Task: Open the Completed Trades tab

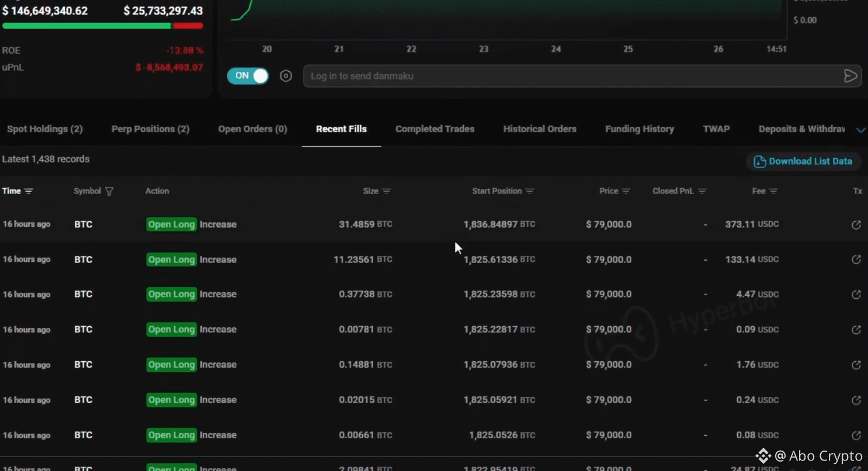Action: (x=435, y=129)
